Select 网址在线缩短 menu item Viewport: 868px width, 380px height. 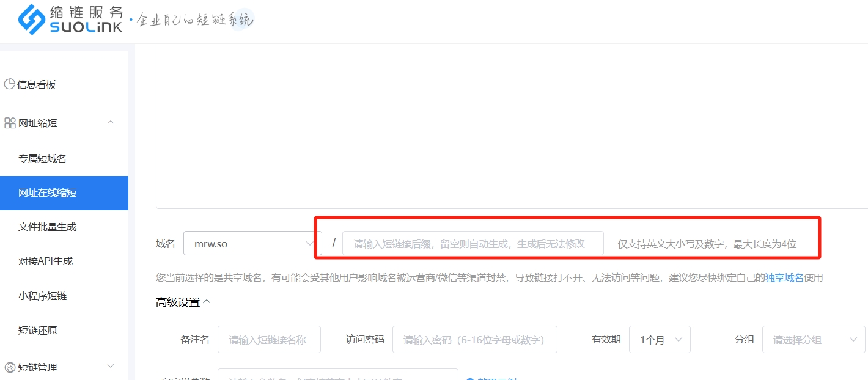point(48,193)
